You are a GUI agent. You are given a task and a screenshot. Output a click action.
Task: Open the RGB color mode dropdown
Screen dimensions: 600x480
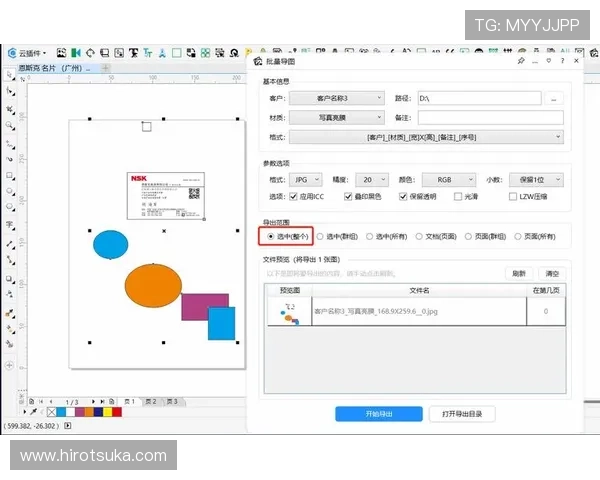click(449, 180)
